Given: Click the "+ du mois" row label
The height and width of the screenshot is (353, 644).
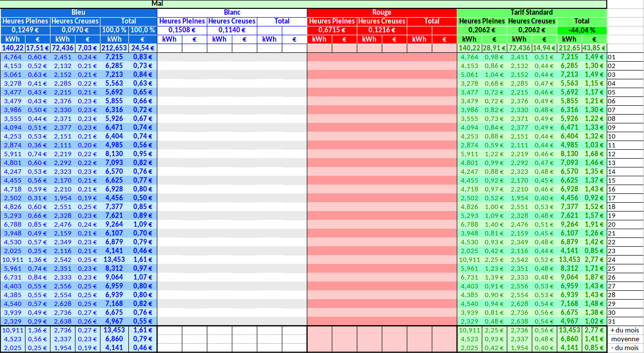Looking at the screenshot, I should pos(625,330).
